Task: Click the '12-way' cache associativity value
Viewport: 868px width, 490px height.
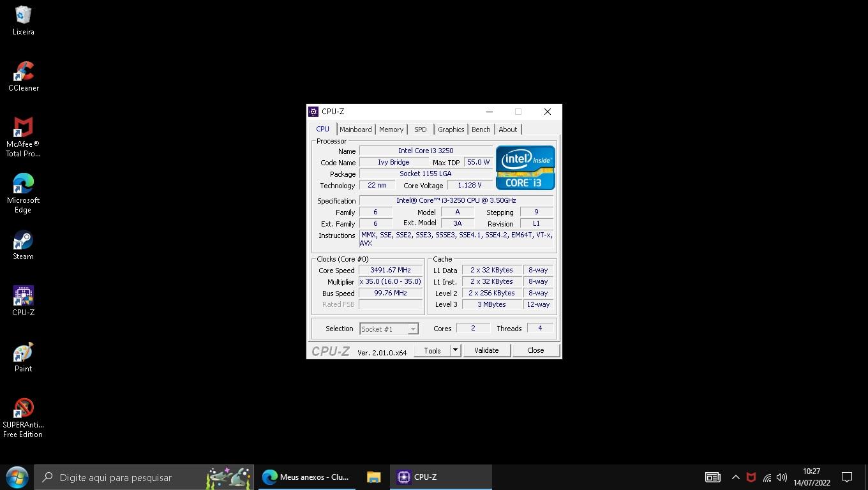Action: (538, 304)
